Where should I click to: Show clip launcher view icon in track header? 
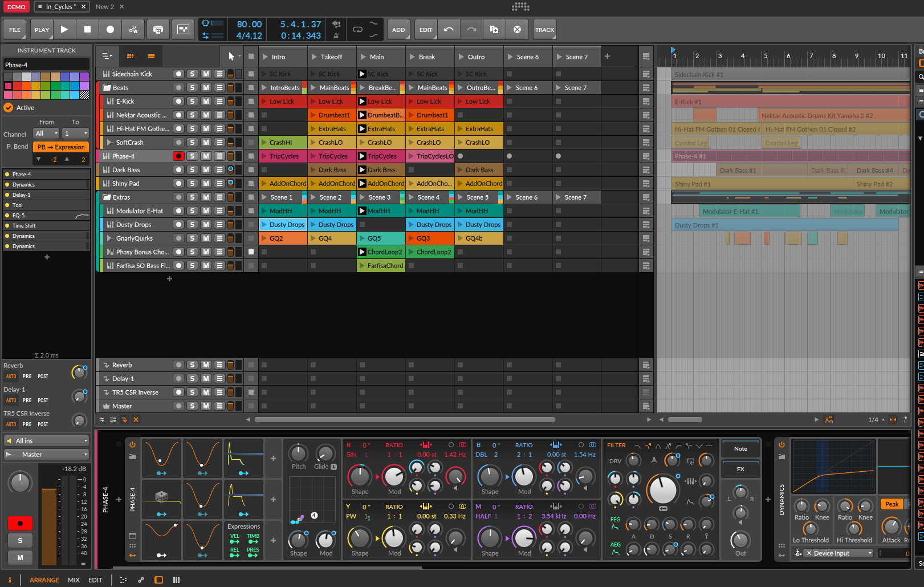coord(130,56)
